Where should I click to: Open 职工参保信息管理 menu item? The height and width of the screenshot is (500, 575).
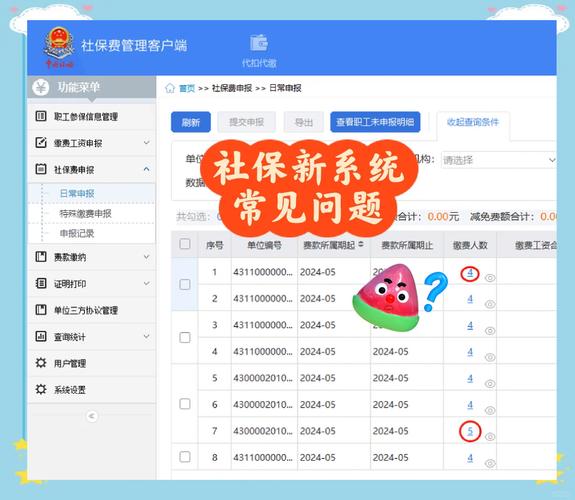tap(92, 117)
